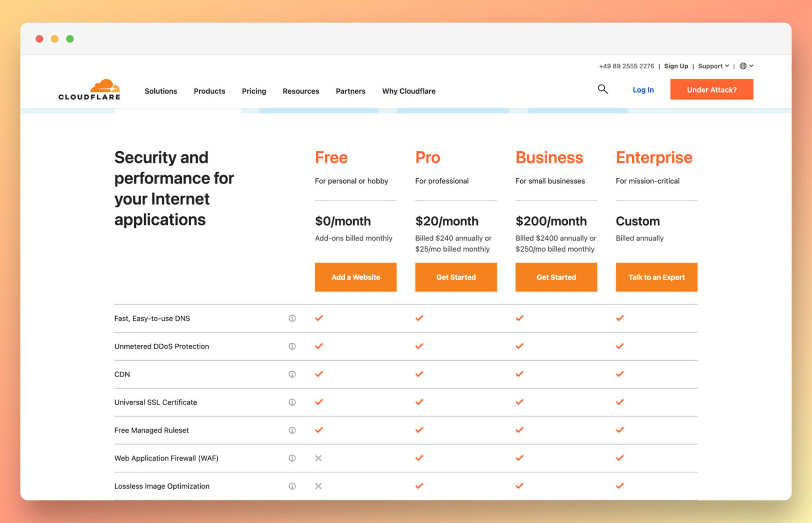Click the $20/month price text

click(447, 221)
